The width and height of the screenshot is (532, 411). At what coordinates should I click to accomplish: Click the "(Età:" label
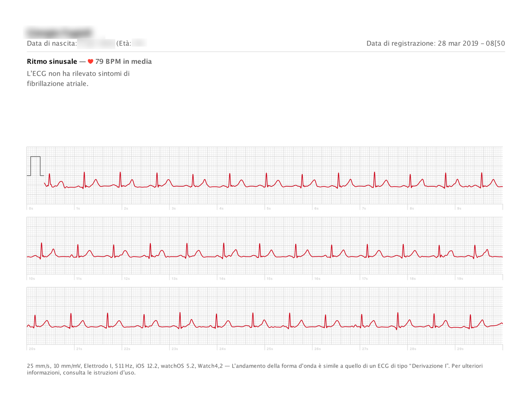124,43
